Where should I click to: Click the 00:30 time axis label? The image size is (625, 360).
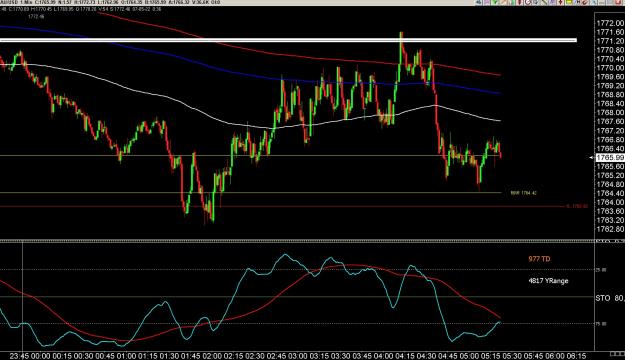(83, 356)
